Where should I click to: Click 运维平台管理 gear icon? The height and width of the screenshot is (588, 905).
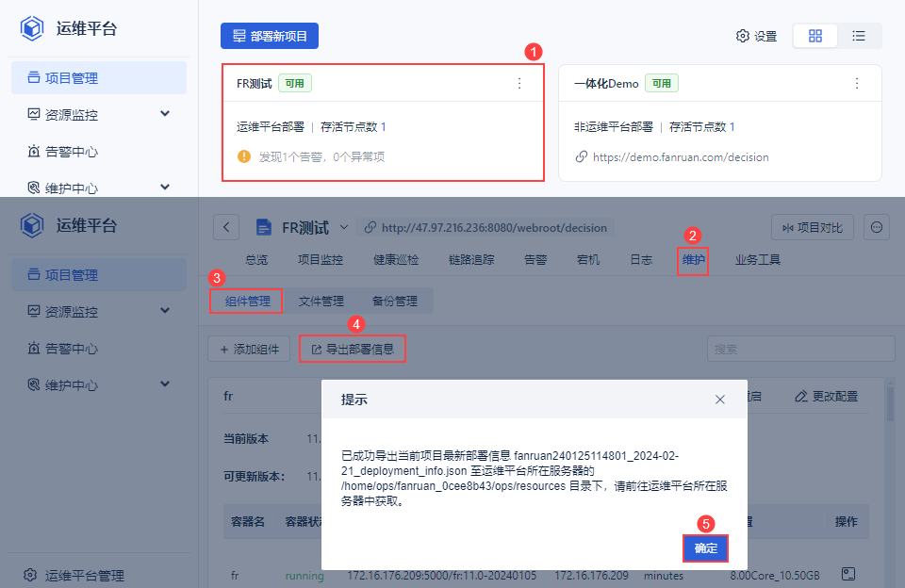pyautogui.click(x=30, y=575)
